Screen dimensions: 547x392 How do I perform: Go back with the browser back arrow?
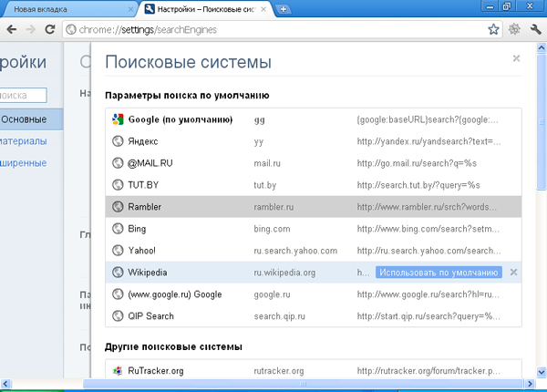coord(12,30)
